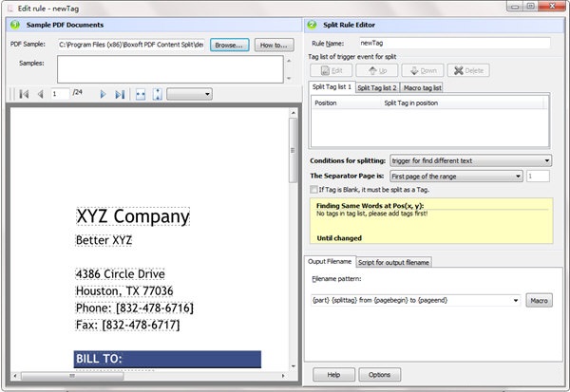Click the Position column header
Image resolution: width=570 pixels, height=392 pixels.
click(346, 103)
